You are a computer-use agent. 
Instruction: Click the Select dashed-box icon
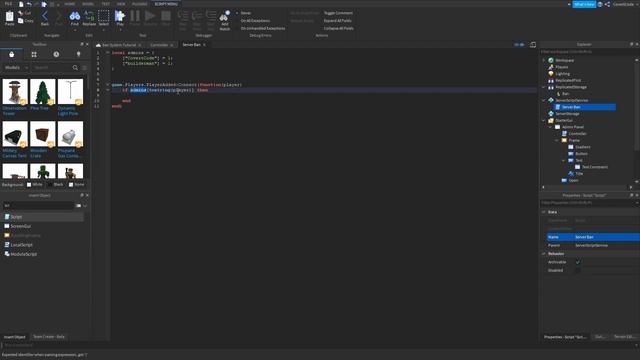(x=104, y=16)
